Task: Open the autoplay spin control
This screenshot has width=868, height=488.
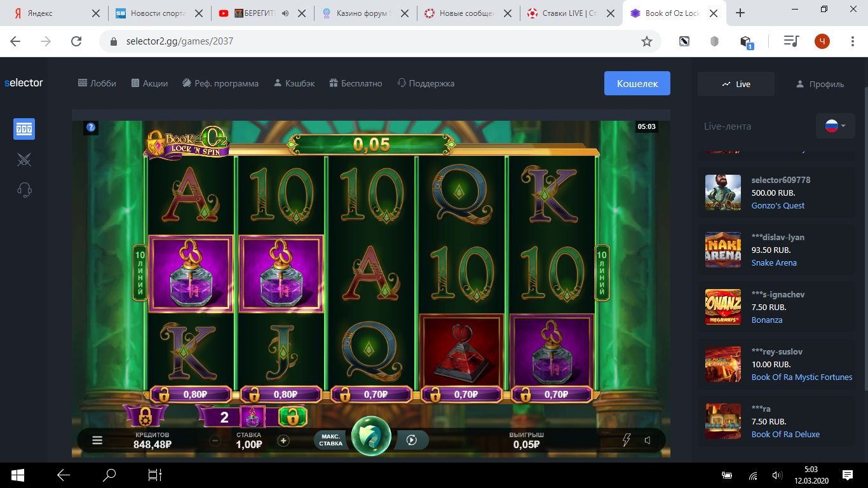Action: click(411, 440)
